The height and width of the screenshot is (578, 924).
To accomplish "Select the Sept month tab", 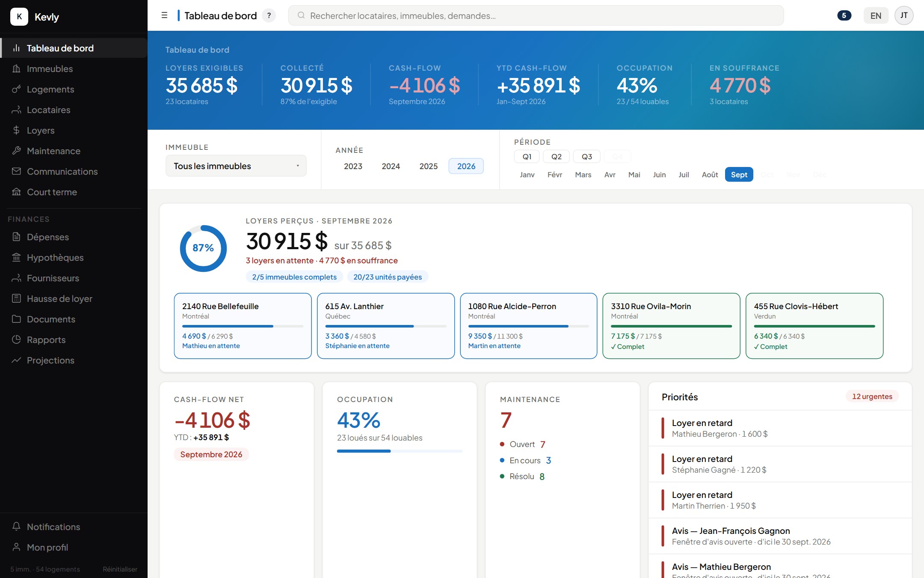I will coord(739,175).
